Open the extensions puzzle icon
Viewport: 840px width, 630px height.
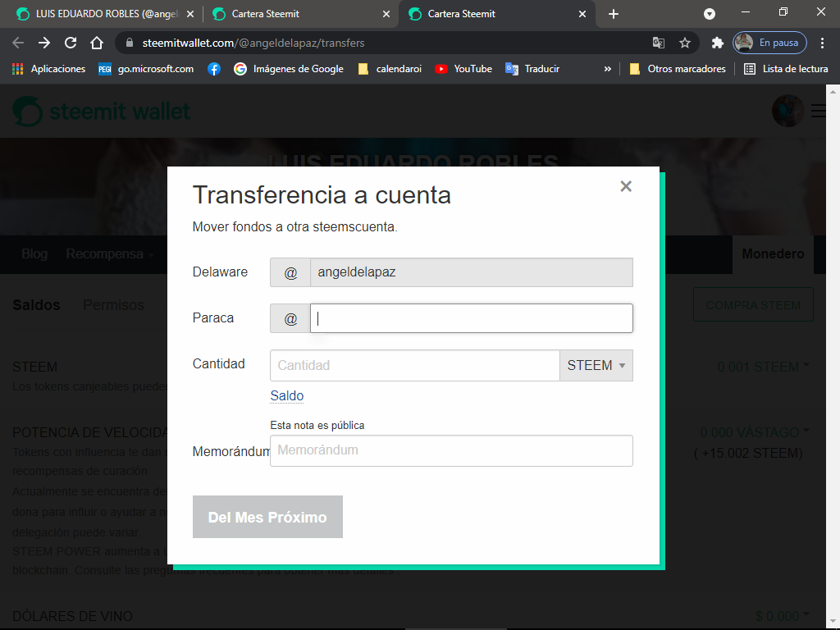point(717,43)
